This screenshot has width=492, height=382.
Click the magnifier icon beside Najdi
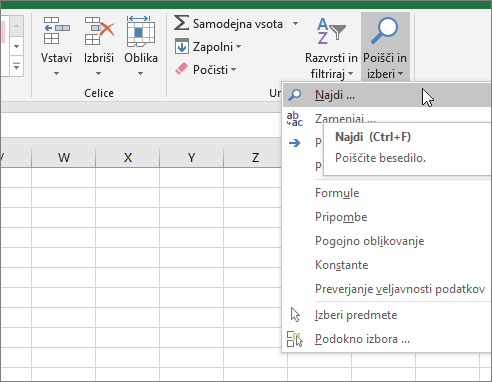click(294, 95)
